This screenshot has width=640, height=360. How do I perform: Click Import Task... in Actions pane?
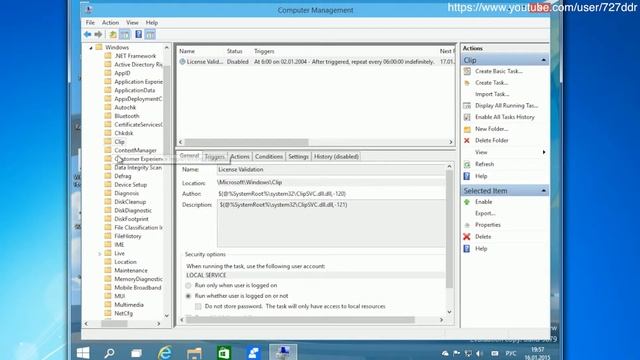[x=492, y=94]
